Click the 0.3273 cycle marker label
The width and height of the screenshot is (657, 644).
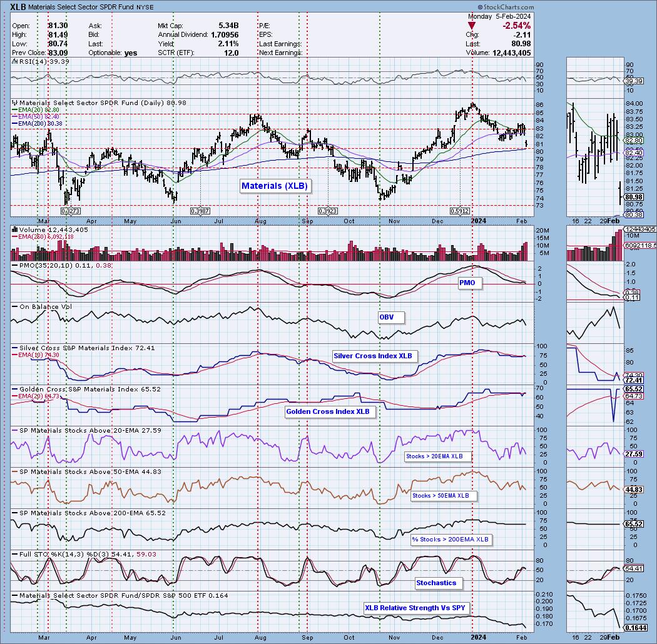tap(70, 211)
